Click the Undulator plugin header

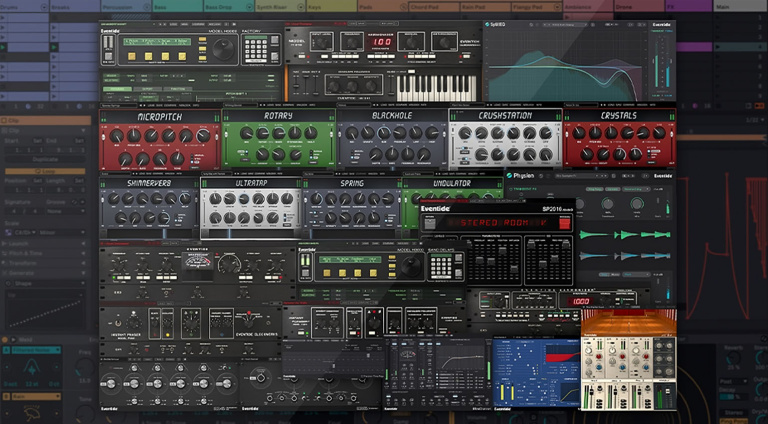tap(451, 183)
